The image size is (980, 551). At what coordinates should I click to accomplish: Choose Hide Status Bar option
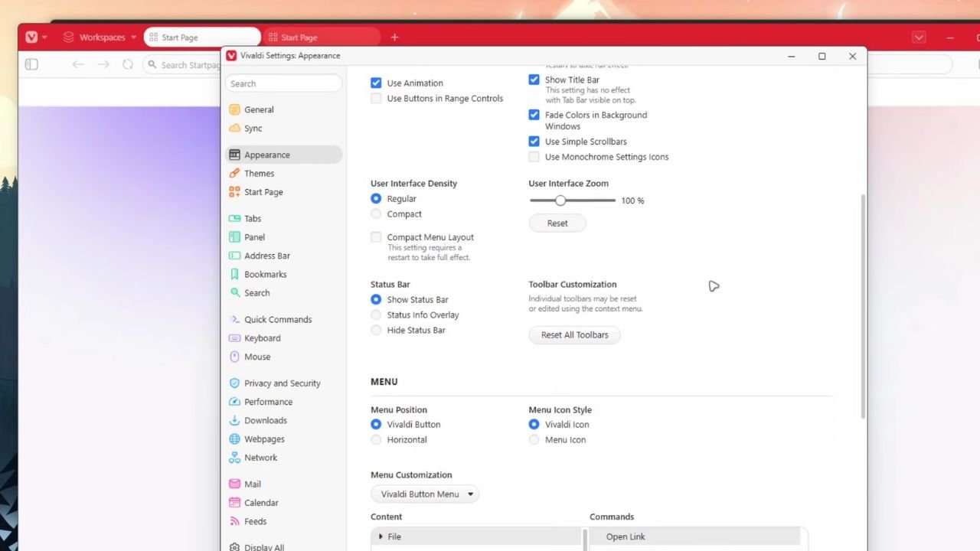click(376, 330)
